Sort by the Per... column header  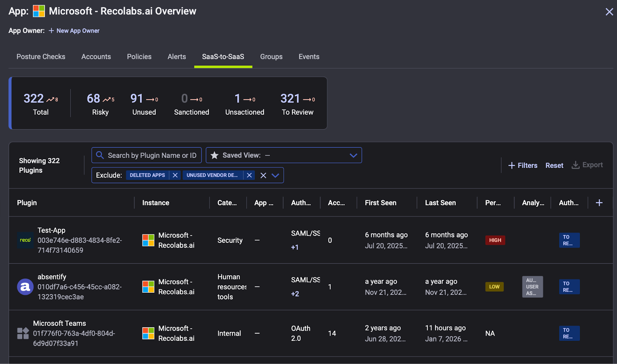(493, 203)
